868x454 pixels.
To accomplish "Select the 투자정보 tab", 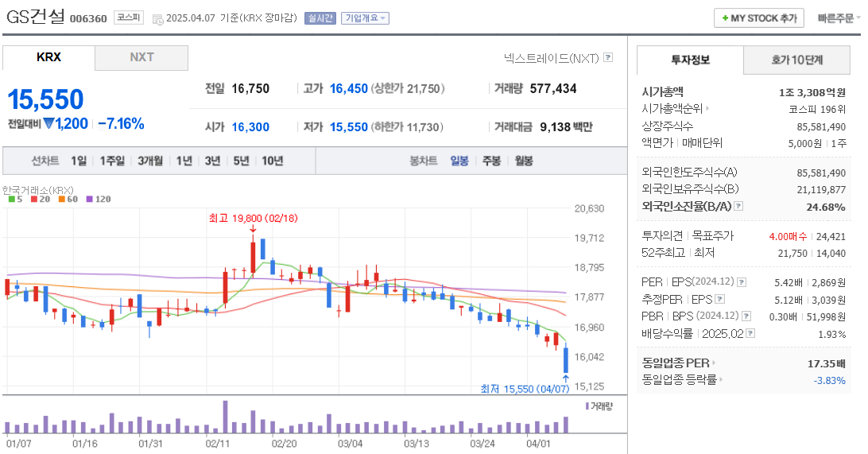I will 690,60.
